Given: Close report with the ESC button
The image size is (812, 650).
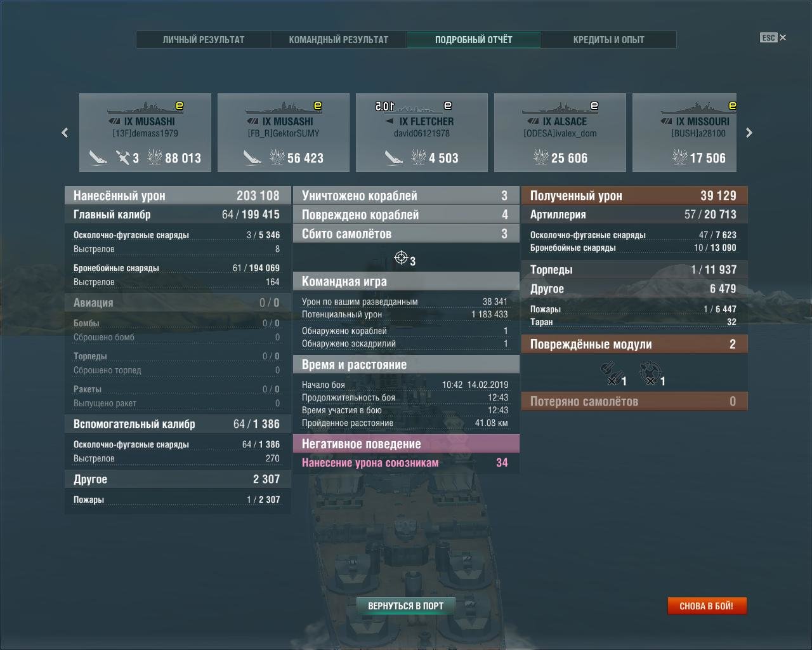Looking at the screenshot, I should tap(773, 37).
